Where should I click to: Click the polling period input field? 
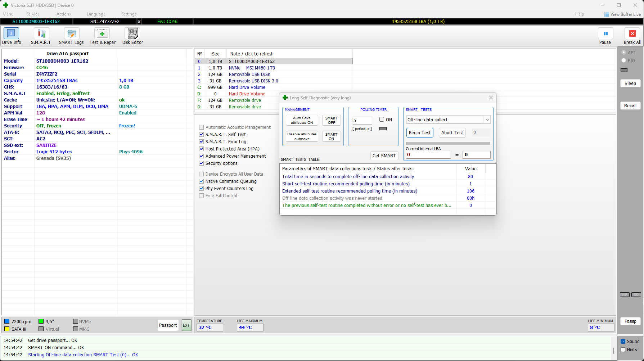click(362, 121)
